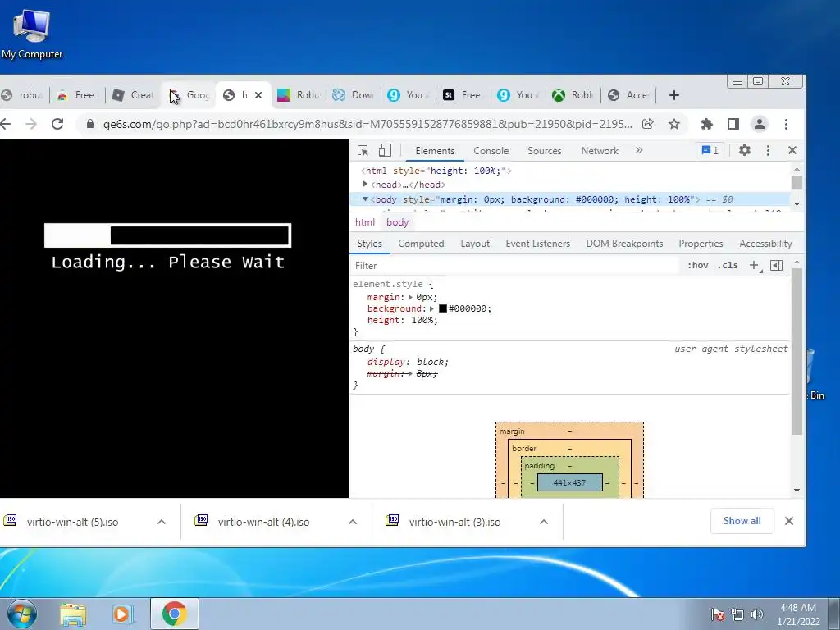This screenshot has width=840, height=630.
Task: Click the ge6s.com address bar URL
Action: (367, 125)
